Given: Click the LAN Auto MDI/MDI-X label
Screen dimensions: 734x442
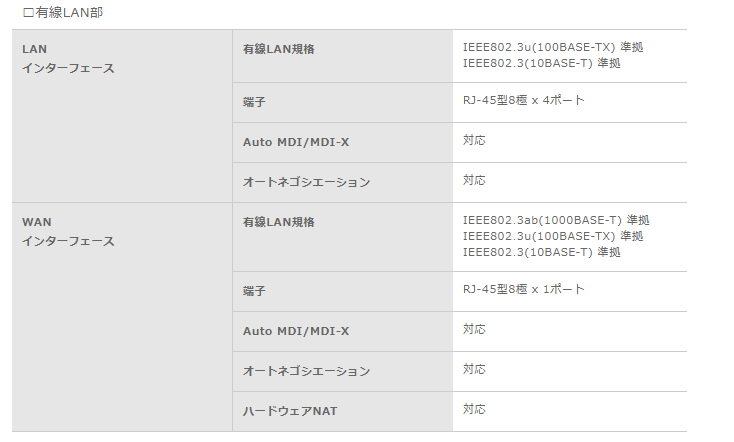Looking at the screenshot, I should pyautogui.click(x=296, y=142).
